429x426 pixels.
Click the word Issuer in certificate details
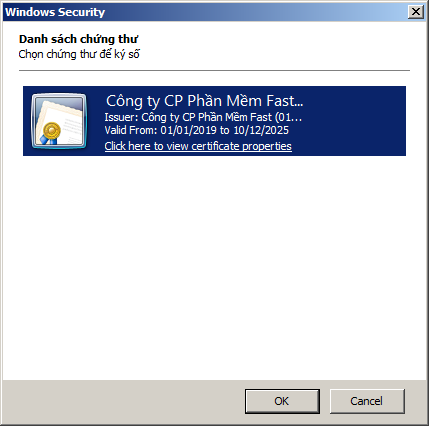point(120,117)
